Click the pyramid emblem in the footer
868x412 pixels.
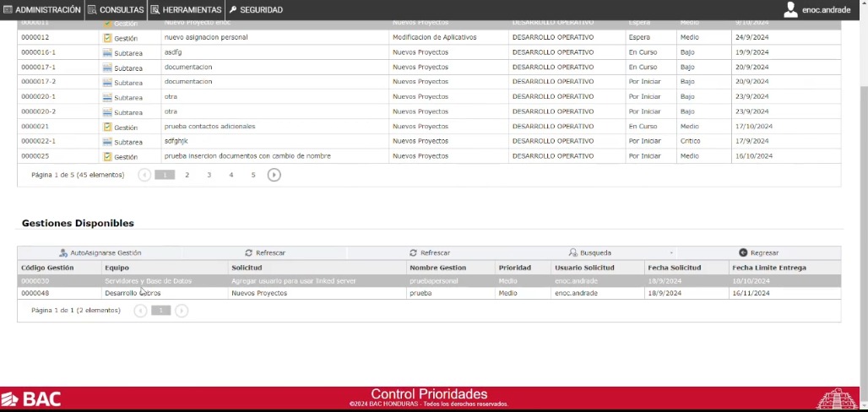[837, 398]
